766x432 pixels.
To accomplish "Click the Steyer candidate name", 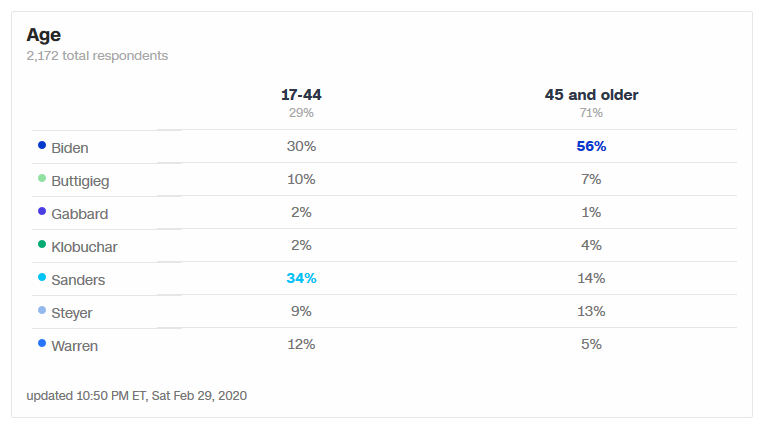I will (x=72, y=313).
